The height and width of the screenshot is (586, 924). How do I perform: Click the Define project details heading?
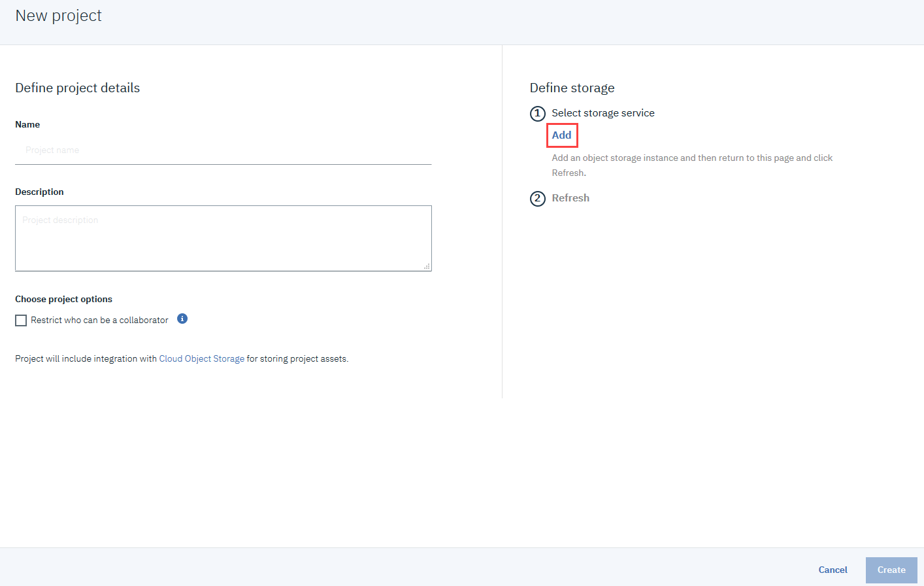(x=77, y=88)
